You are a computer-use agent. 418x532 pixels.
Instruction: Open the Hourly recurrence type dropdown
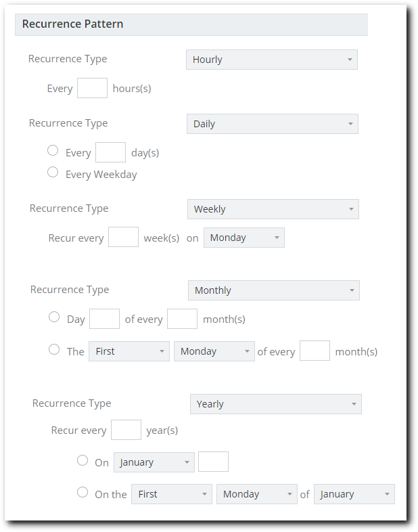271,60
